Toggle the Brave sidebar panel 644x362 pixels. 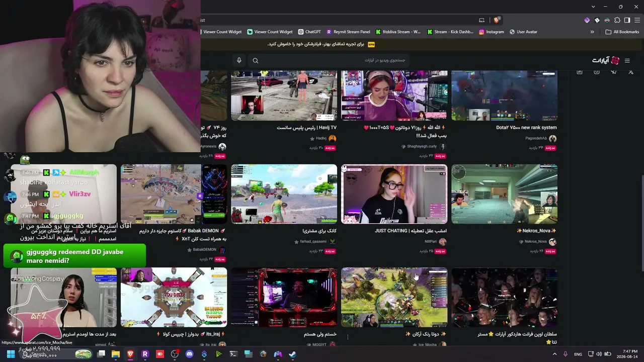coord(627,20)
